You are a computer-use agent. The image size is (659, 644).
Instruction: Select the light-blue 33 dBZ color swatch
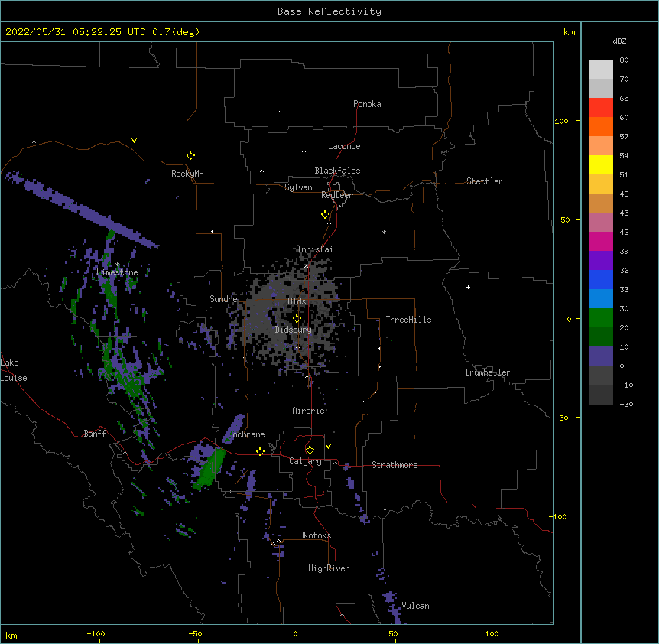tap(601, 298)
